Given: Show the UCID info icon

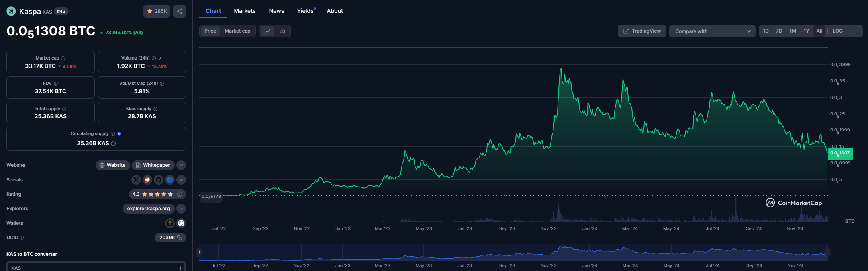Looking at the screenshot, I should (x=22, y=238).
